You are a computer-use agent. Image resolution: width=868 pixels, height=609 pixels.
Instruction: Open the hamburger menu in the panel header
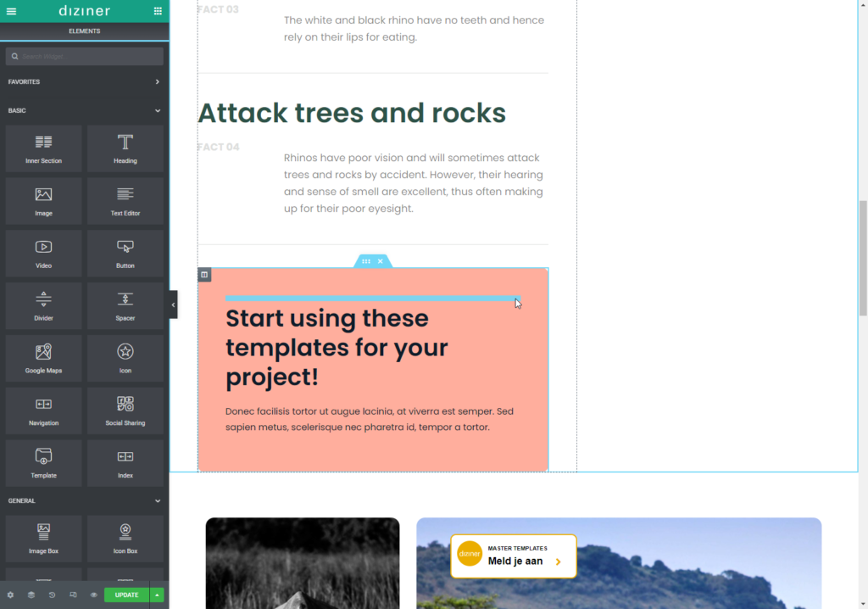[x=11, y=11]
